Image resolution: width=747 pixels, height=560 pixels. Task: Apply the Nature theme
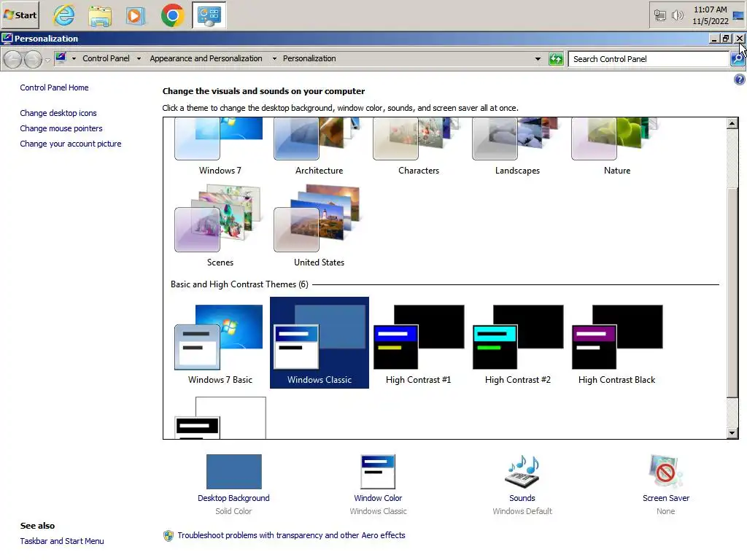point(617,147)
